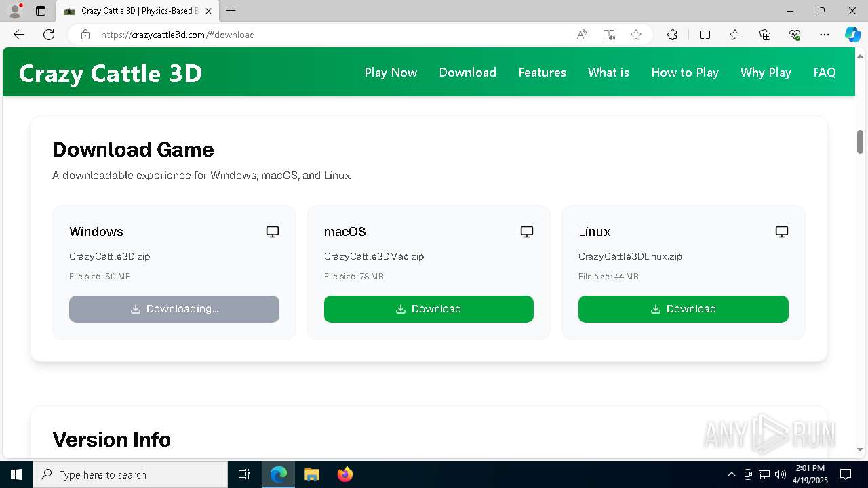
Task: Click CrazyCattle3DLinux.zip file name
Action: coord(631,256)
